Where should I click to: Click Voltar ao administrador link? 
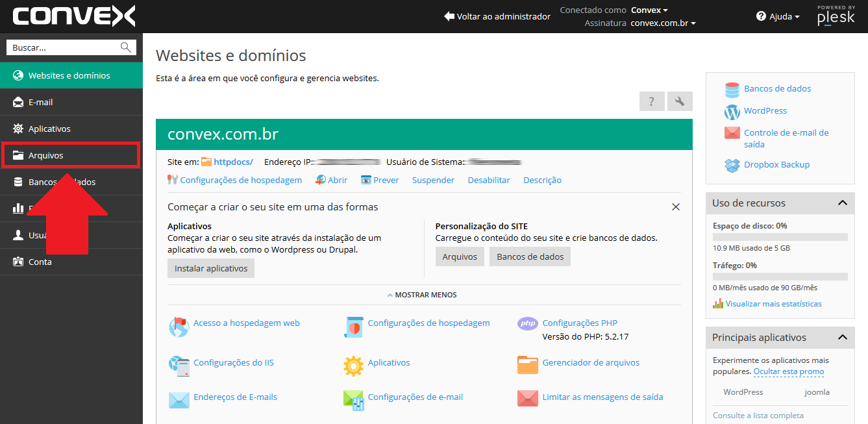[497, 16]
